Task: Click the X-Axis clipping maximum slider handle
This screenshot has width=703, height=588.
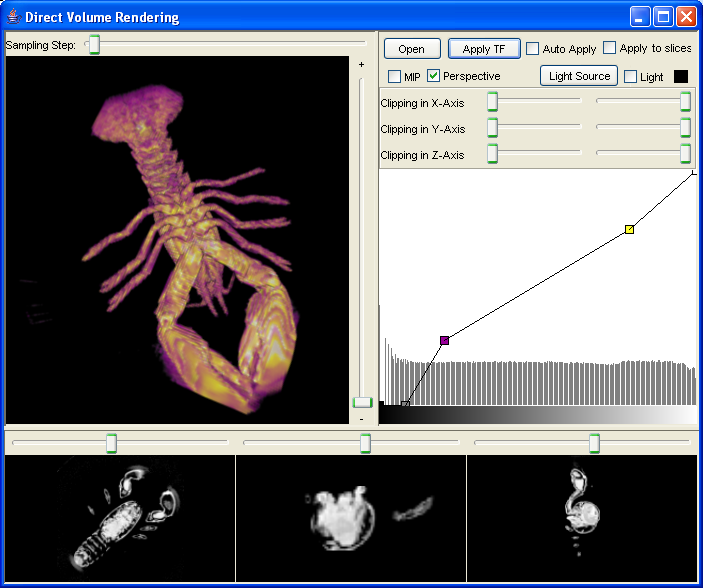Action: 685,102
